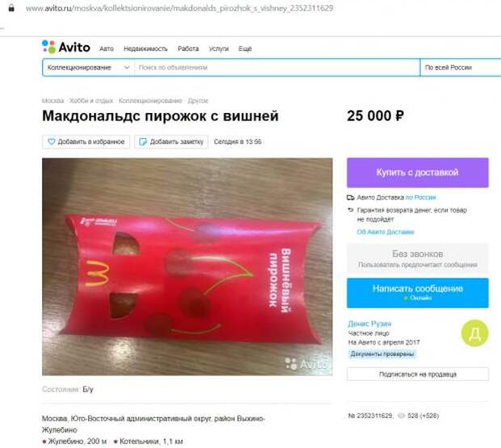Click the browser address bar padlock icon
The height and width of the screenshot is (448, 501).
click(11, 8)
